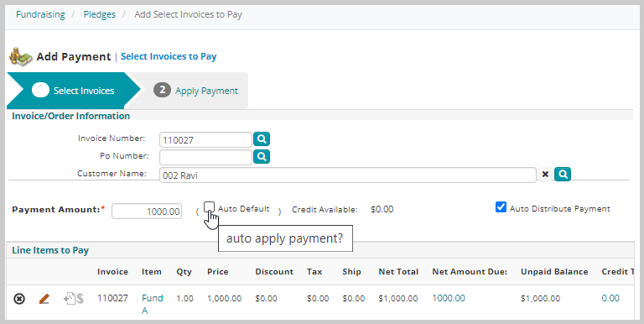Click the Credit Available $0.00 value
Image resolution: width=644 pixels, height=324 pixels.
click(382, 209)
